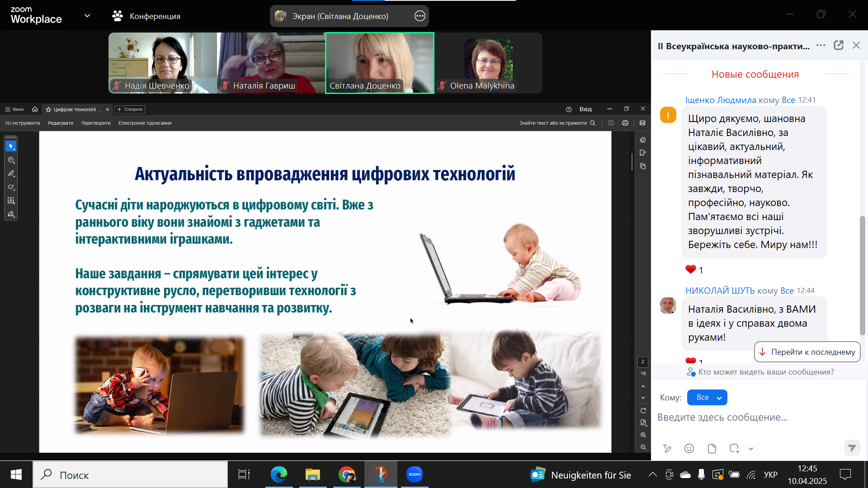
Task: Open page display options icon
Action: coord(643,423)
